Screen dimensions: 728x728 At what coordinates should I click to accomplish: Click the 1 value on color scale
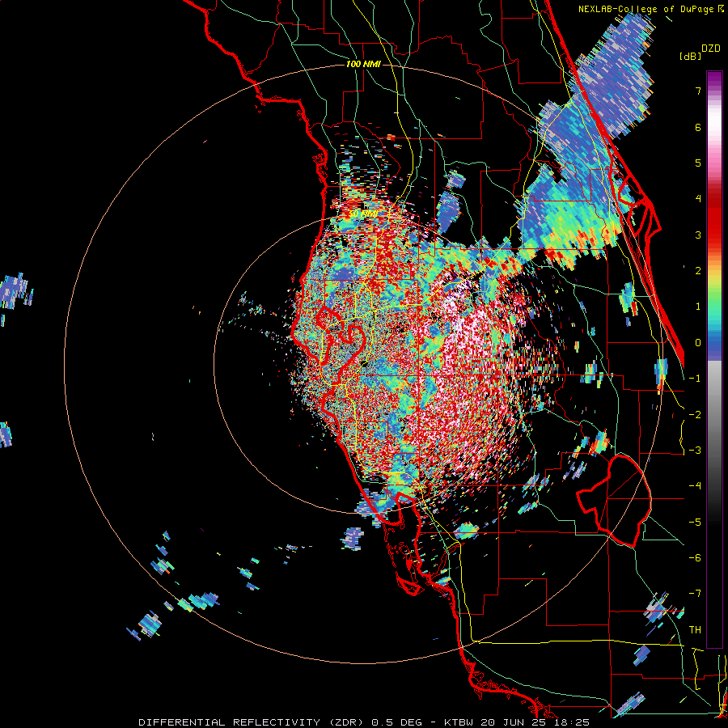698,307
